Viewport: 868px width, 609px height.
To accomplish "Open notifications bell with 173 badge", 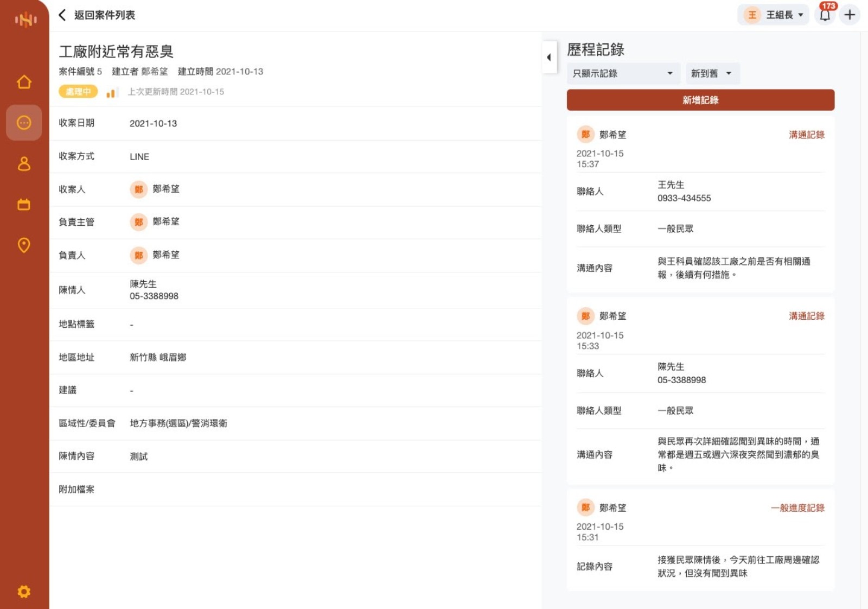I will 825,15.
